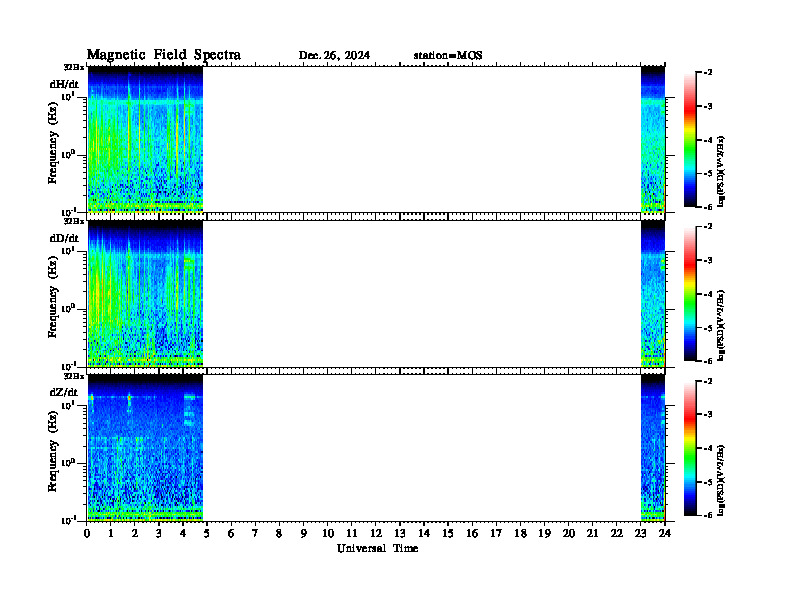Image resolution: width=792 pixels, height=612 pixels.
Task: Click the 'dH/dt' panel label
Action: (x=64, y=84)
